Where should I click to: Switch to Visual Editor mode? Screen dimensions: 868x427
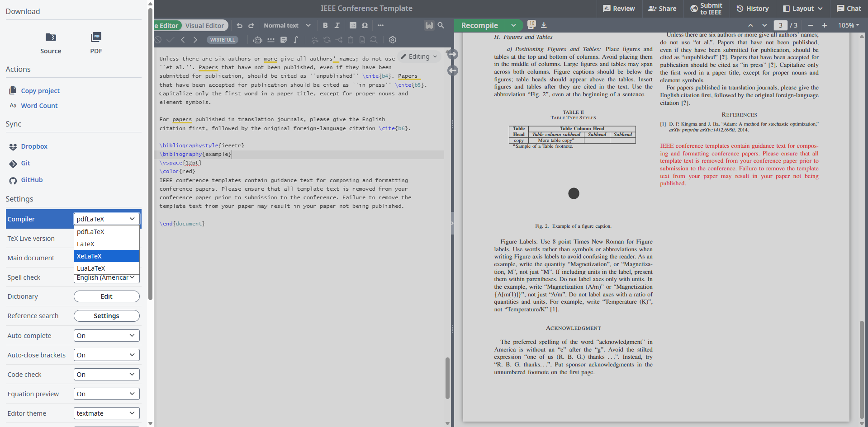[204, 26]
